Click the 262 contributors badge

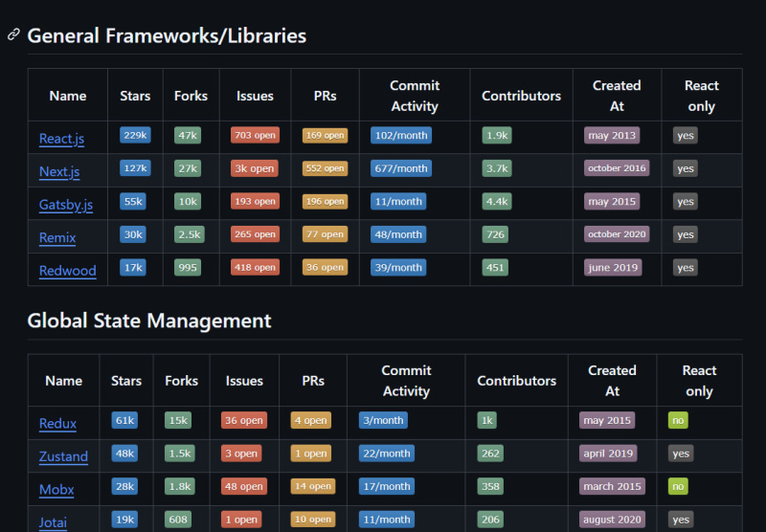[x=490, y=454]
